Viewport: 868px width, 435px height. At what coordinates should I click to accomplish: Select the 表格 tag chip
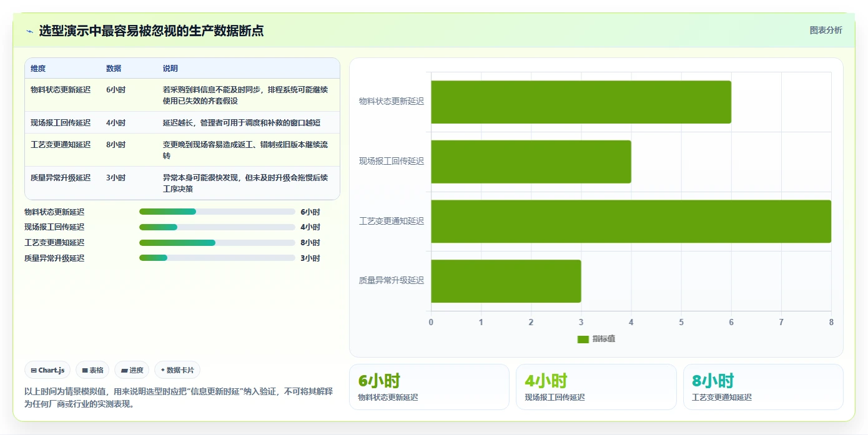click(x=92, y=370)
